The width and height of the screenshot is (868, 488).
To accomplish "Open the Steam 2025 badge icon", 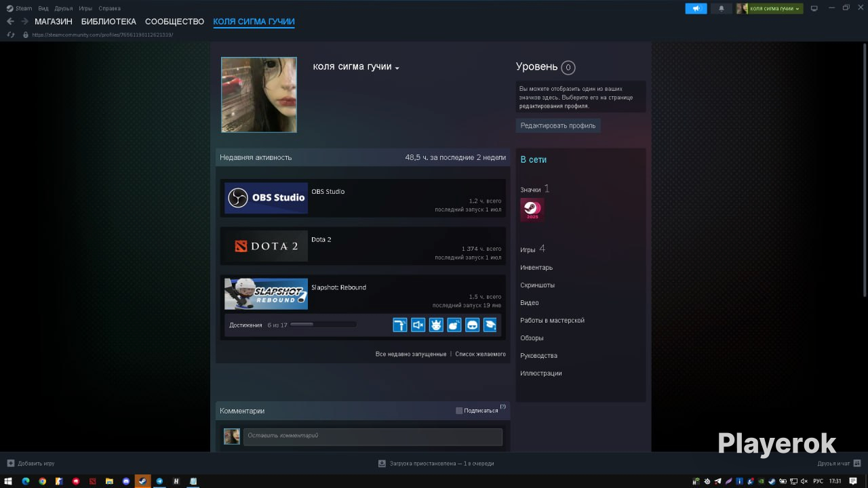I will (x=532, y=209).
